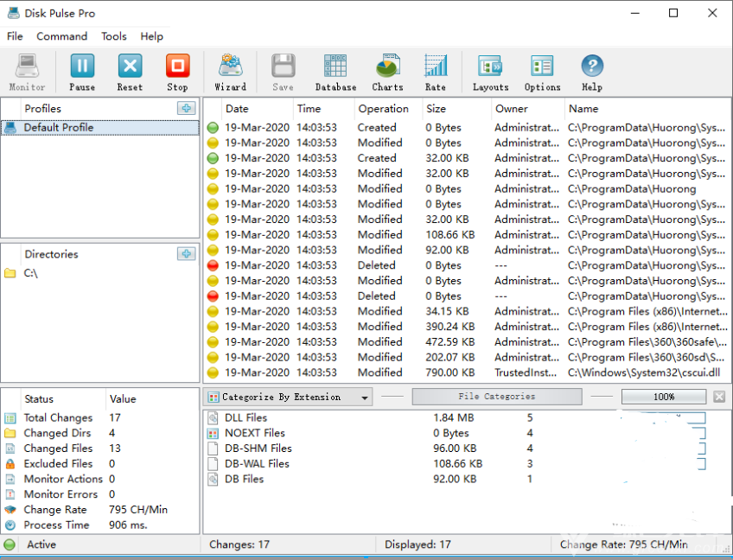Select the cscui.dll change row
The image size is (733, 560).
[467, 372]
